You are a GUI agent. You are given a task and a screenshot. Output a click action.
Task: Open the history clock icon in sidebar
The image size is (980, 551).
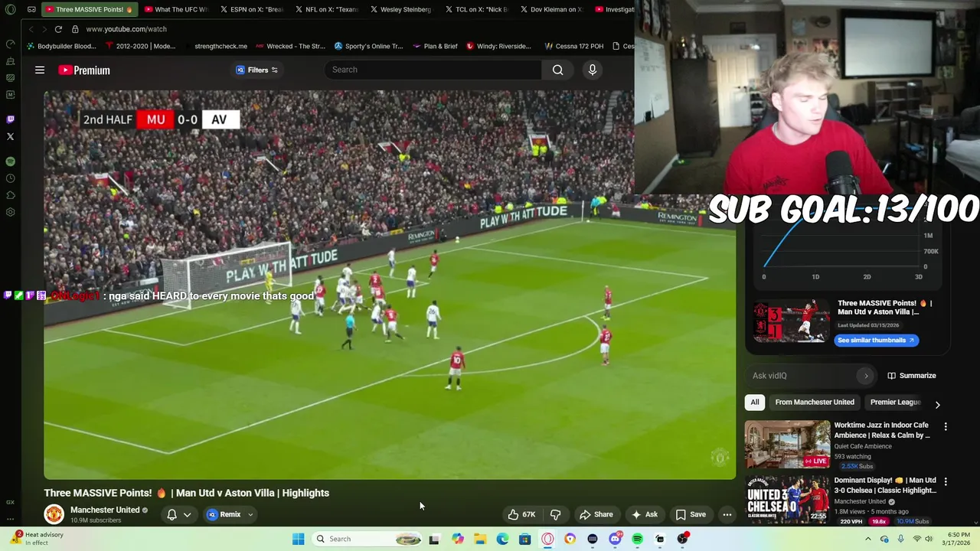click(x=10, y=178)
